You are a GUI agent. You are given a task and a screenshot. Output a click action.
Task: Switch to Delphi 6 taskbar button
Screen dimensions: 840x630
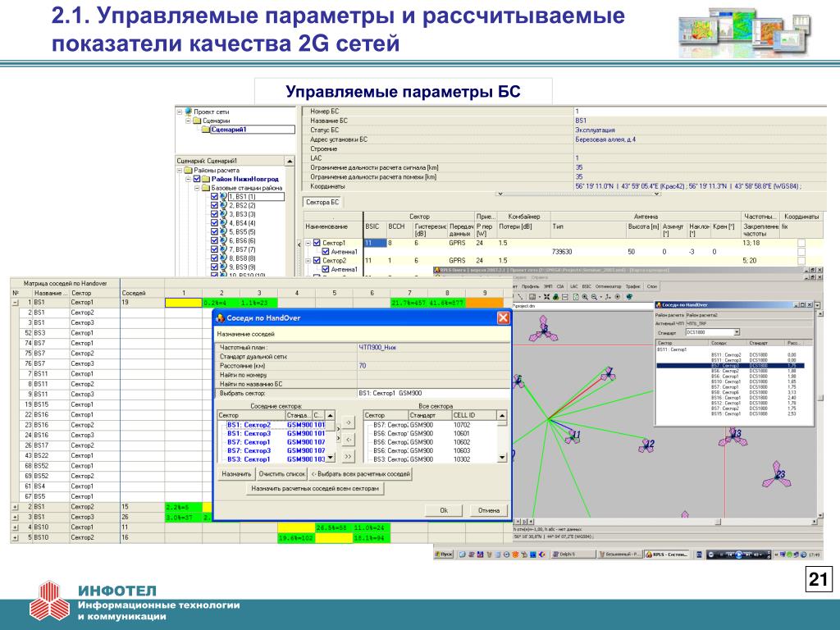pos(573,555)
